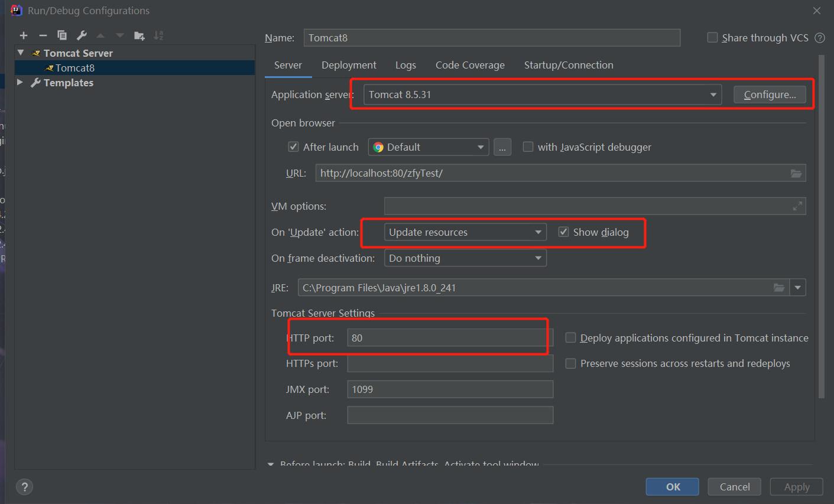Sort configurations alphabetically icon
This screenshot has height=504, width=834.
coord(158,35)
